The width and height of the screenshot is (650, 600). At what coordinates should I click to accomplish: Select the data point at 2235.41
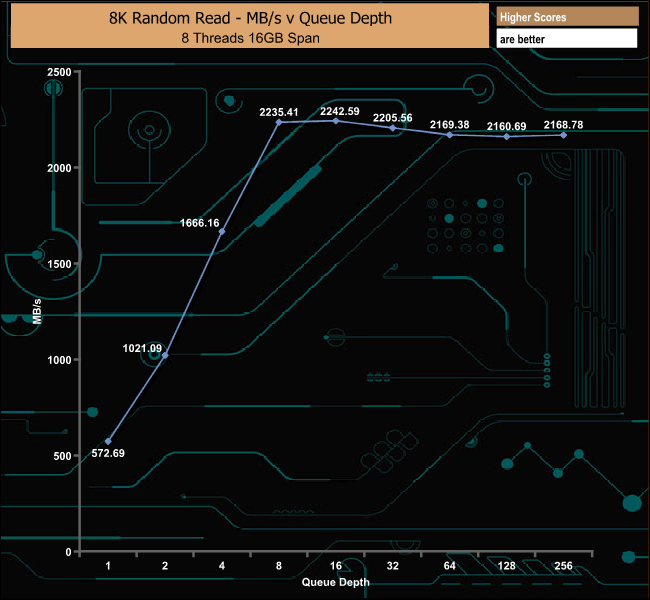[x=279, y=122]
